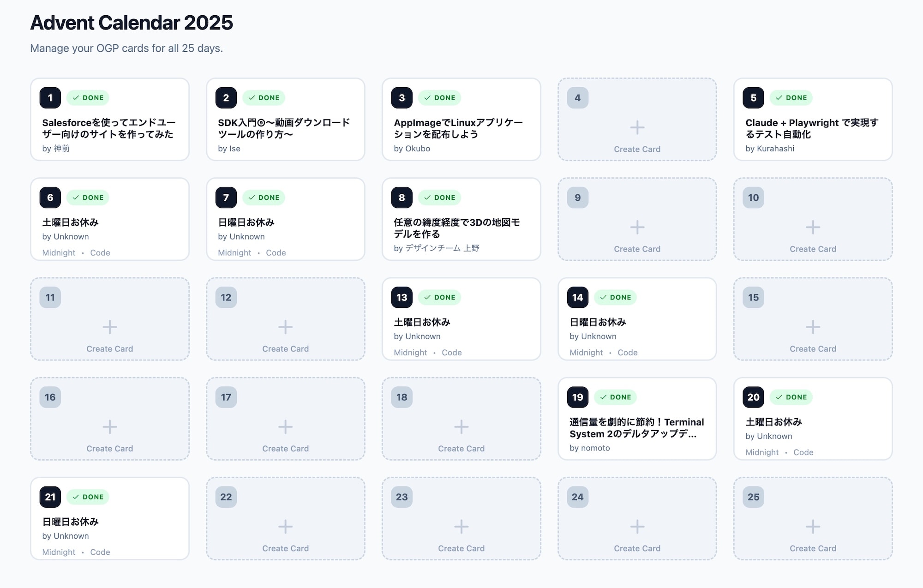Screen dimensions: 923x588
Task: Click Create Card label for day 12
Action: click(x=285, y=349)
